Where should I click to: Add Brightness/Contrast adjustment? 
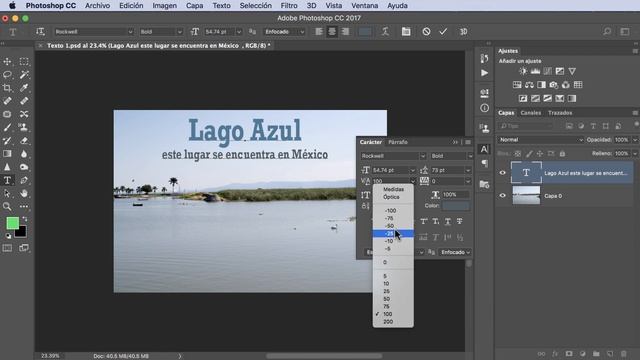tap(523, 71)
